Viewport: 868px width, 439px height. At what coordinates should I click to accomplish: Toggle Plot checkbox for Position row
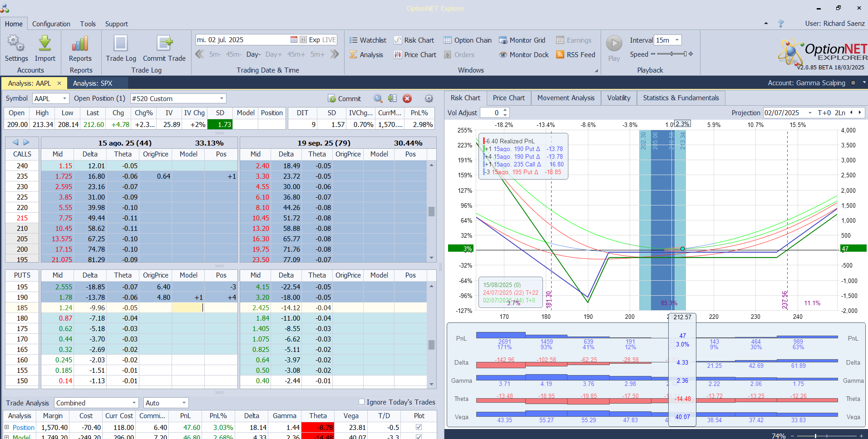point(419,427)
